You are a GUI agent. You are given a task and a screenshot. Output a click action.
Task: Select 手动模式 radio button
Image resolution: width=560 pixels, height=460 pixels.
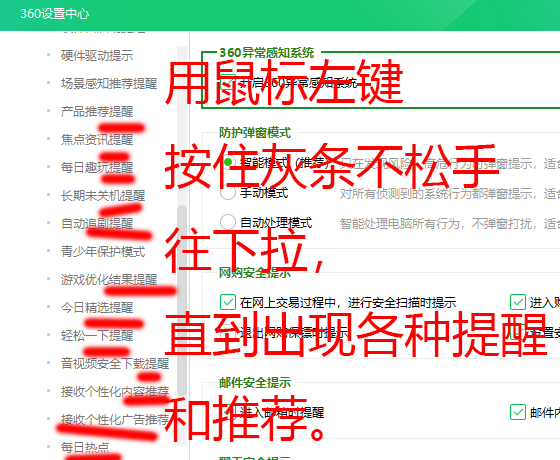[x=228, y=193]
